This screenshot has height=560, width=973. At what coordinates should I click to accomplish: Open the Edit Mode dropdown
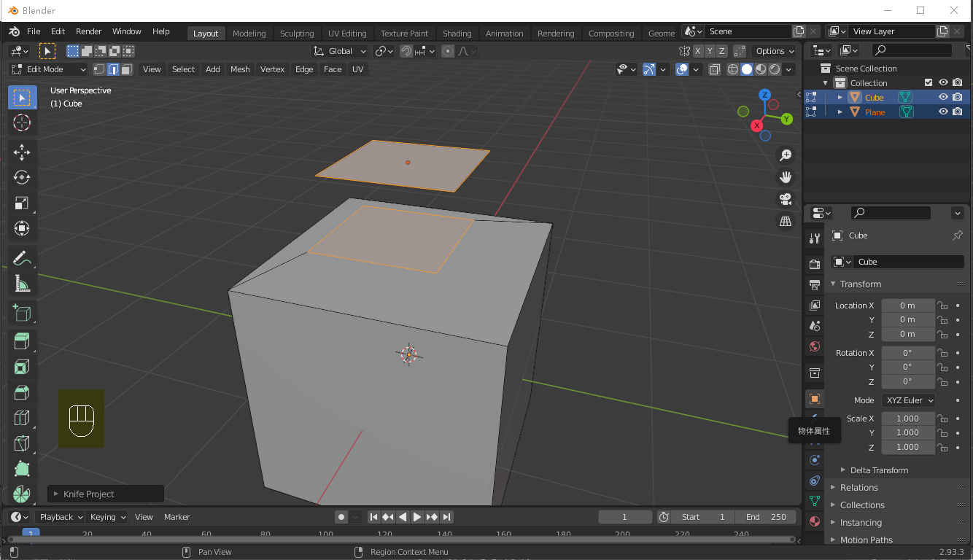click(48, 69)
